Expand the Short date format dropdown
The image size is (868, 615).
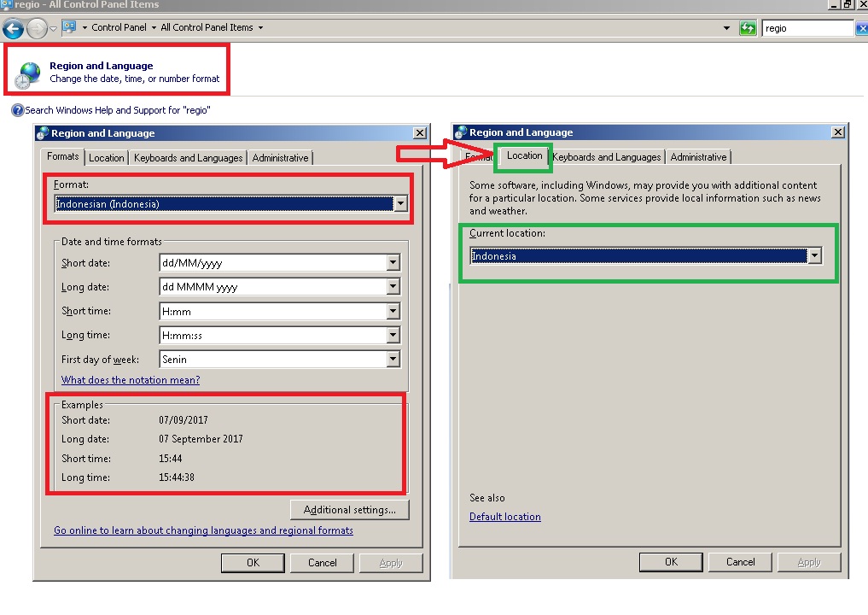click(393, 263)
